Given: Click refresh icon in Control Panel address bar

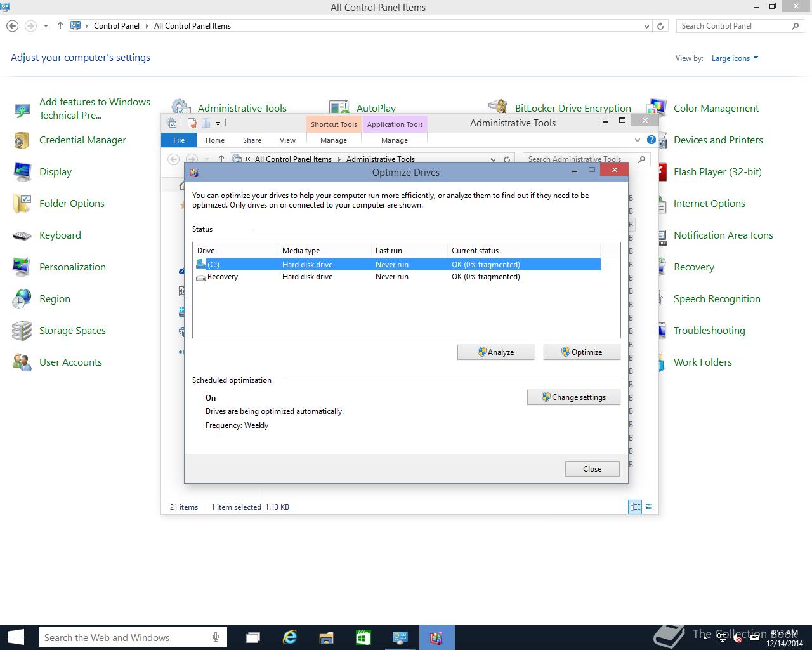Looking at the screenshot, I should click(x=660, y=26).
